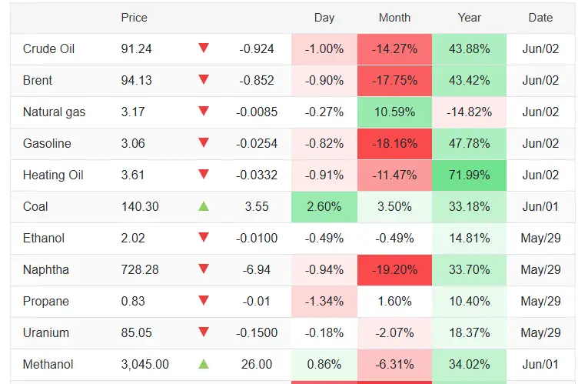Click the red down arrow beside Uranium

(204, 332)
